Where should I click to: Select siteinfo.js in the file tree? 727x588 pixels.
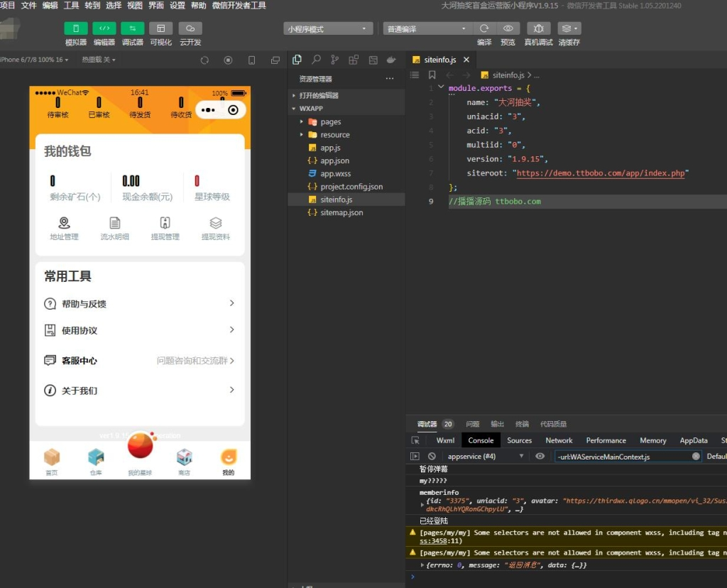click(x=346, y=200)
